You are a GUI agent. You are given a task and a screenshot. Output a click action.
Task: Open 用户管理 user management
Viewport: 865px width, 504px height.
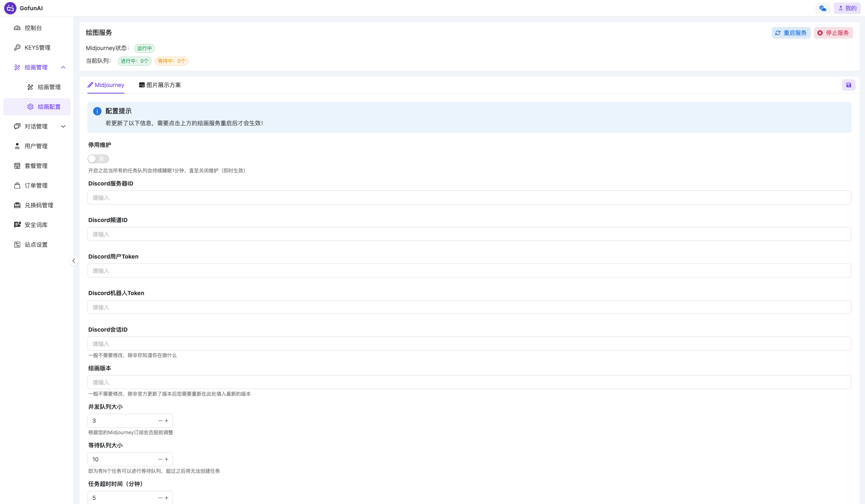tap(36, 146)
